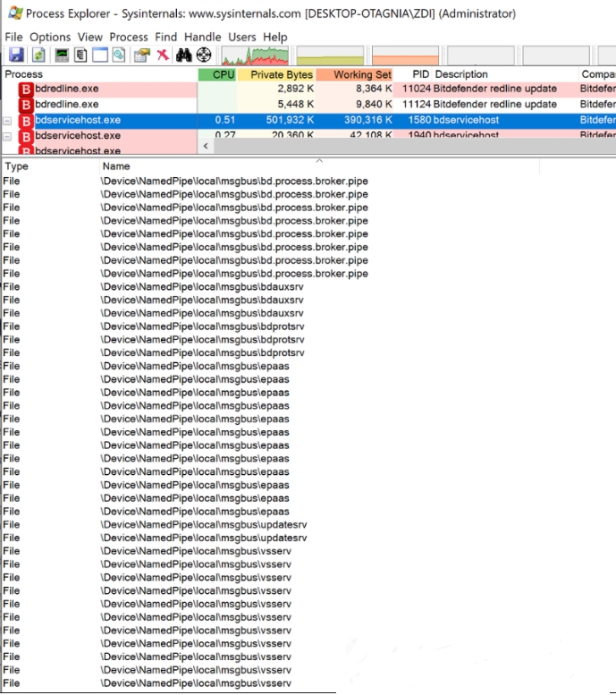Click the Bitdefender icon of bdredline.exe PID 11024
The image size is (616, 695).
point(26,89)
